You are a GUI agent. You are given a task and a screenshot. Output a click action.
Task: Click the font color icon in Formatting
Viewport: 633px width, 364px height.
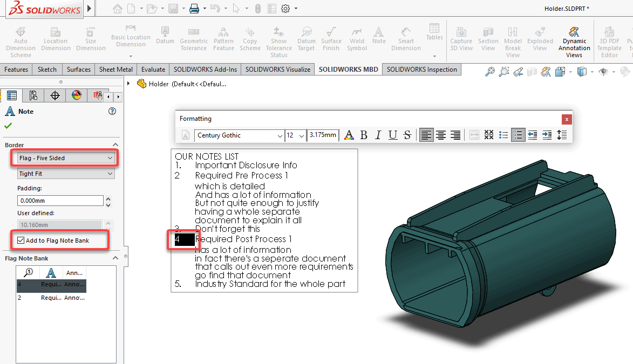click(x=349, y=135)
